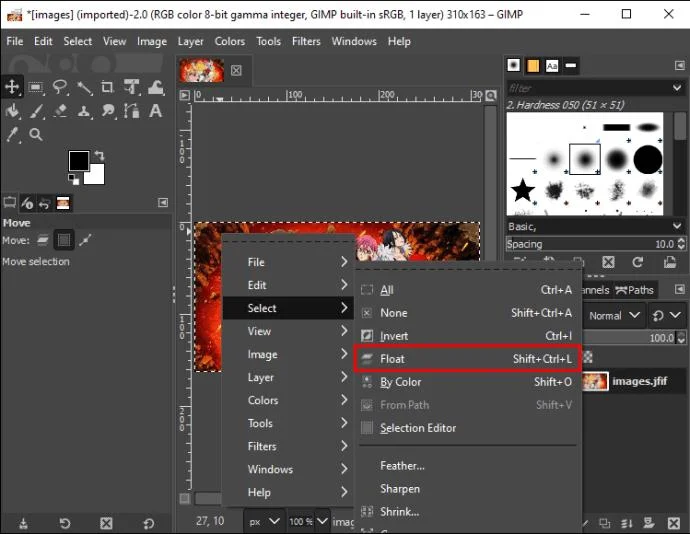
Task: Select the Move tool in the toolbox
Action: (12, 87)
